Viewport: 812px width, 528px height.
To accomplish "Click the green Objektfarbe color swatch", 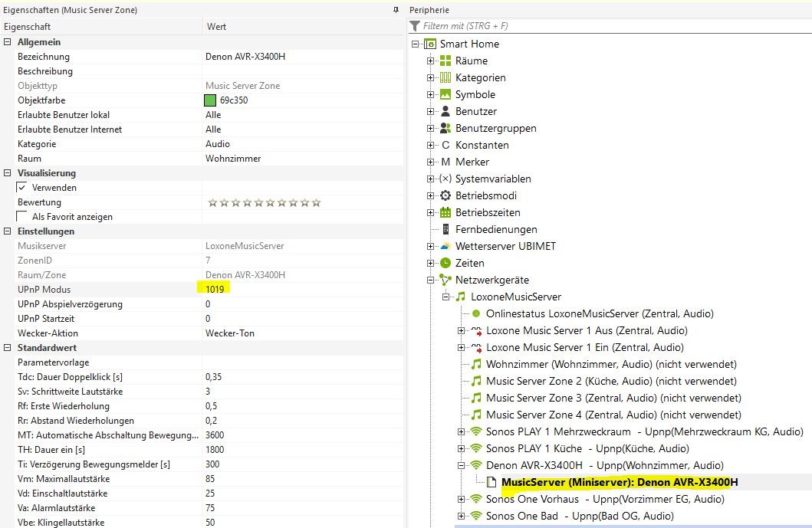I will pyautogui.click(x=210, y=100).
